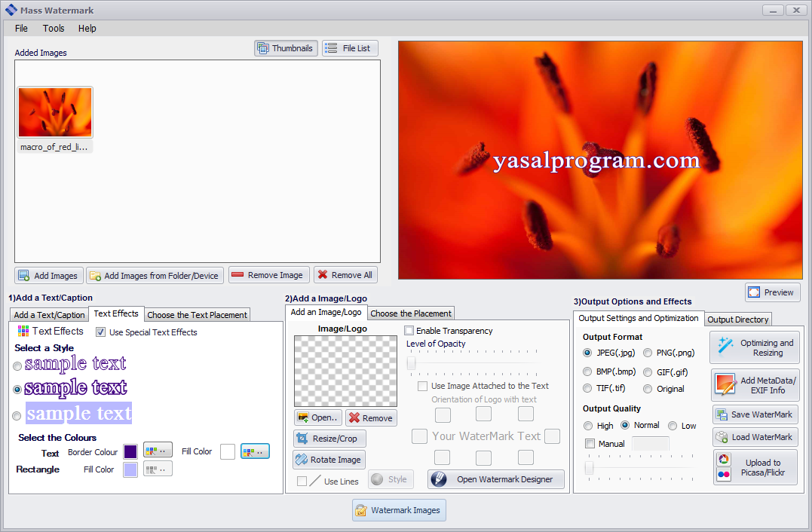This screenshot has width=812, height=532.
Task: Select PNG output format
Action: click(x=648, y=353)
